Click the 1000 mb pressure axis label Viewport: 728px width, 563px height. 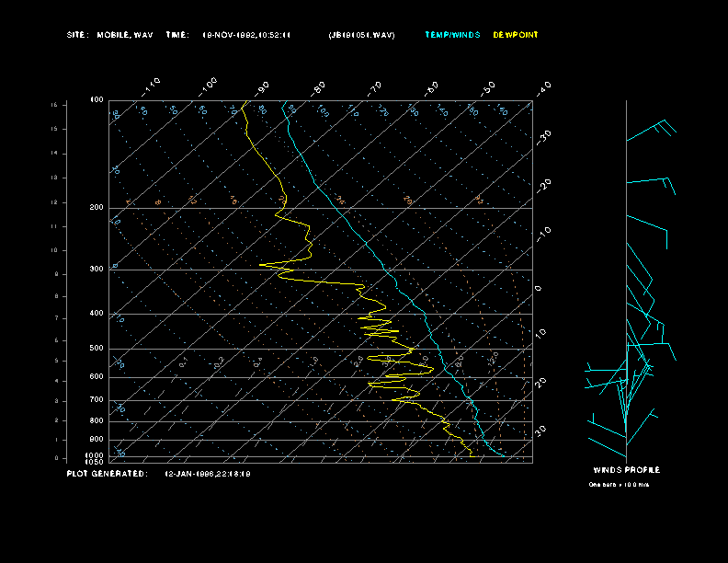coord(96,454)
